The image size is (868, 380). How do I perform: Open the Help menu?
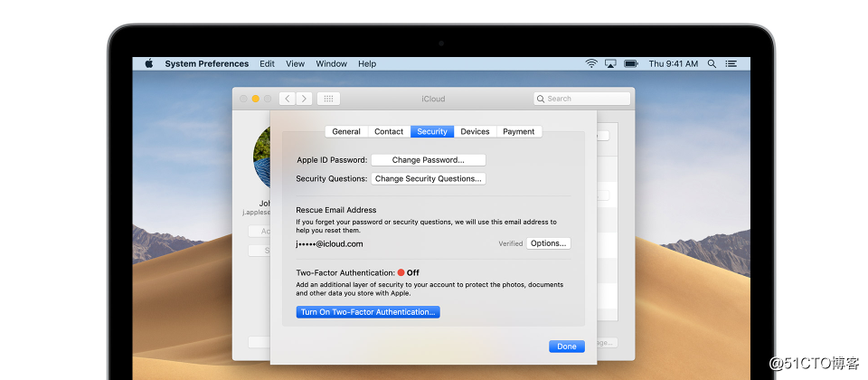[367, 63]
